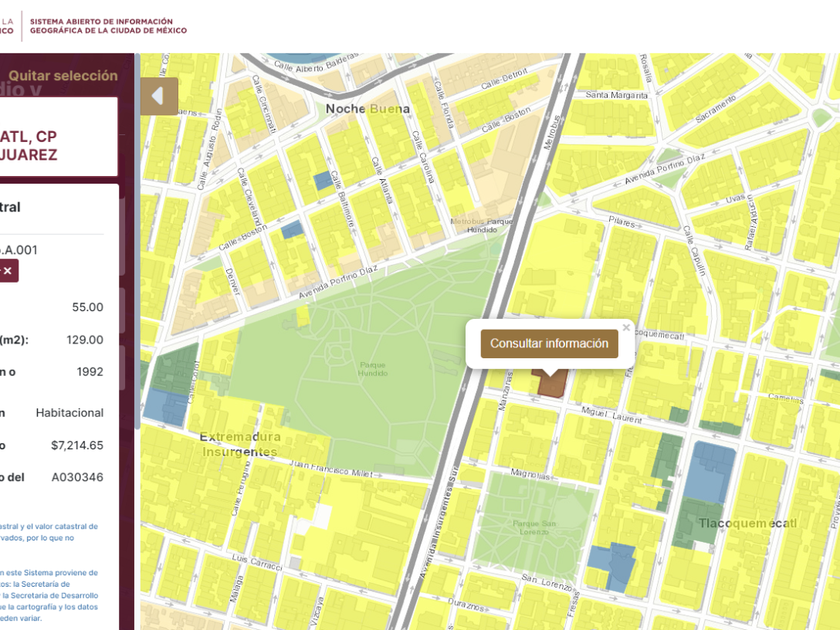840x630 pixels.
Task: Remove the tag with the X icon
Action: (x=8, y=271)
